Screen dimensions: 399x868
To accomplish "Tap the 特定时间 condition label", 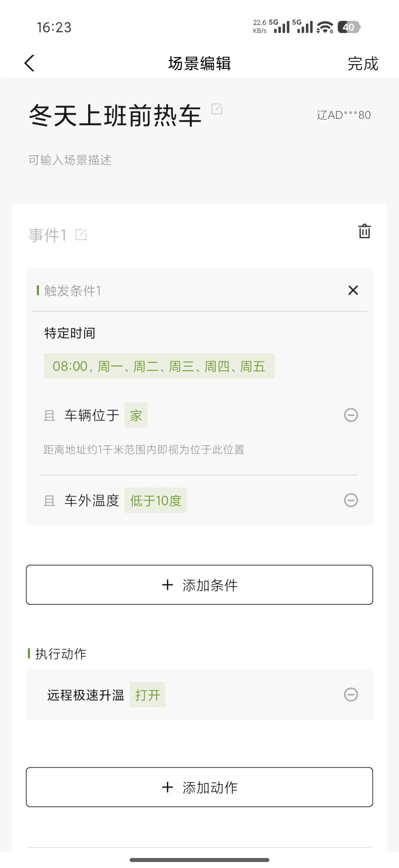I will 70,333.
